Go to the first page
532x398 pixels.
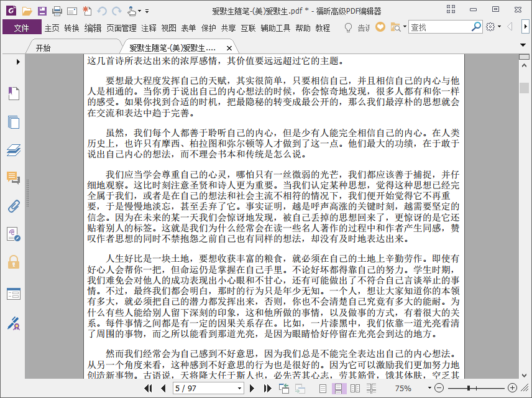point(148,388)
